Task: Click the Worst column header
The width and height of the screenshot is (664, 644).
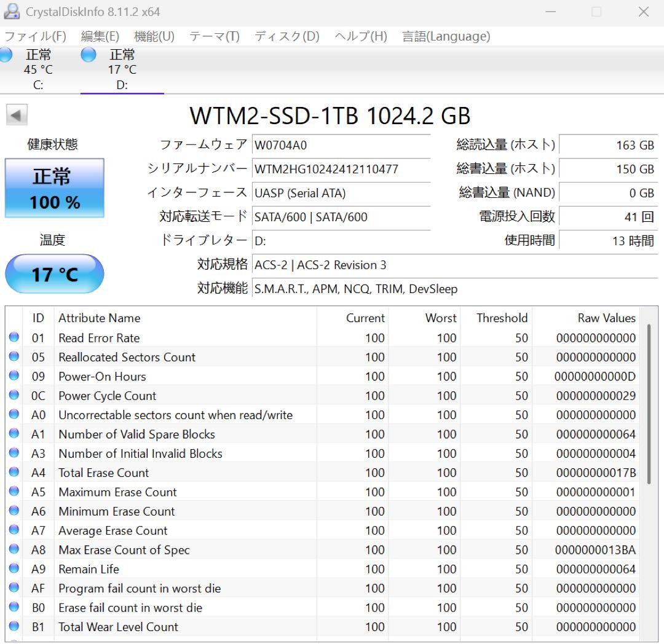Action: pyautogui.click(x=424, y=318)
